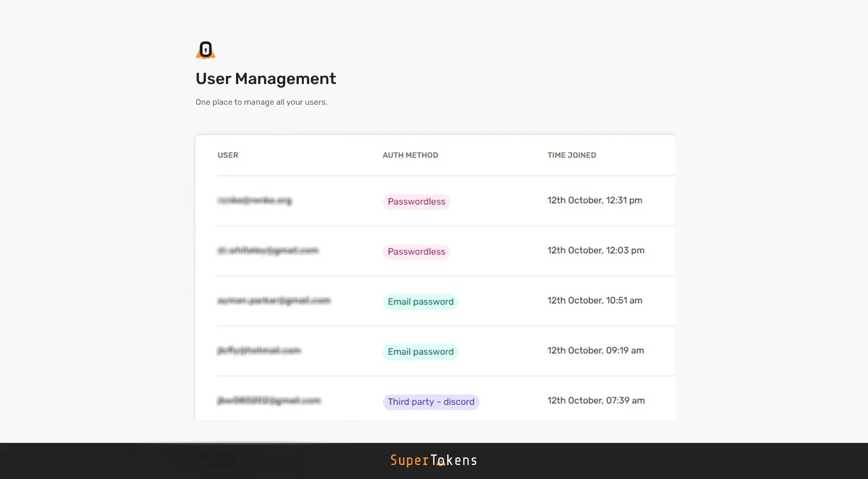Viewport: 868px width, 479px height.
Task: Click the USER column header
Action: (228, 155)
